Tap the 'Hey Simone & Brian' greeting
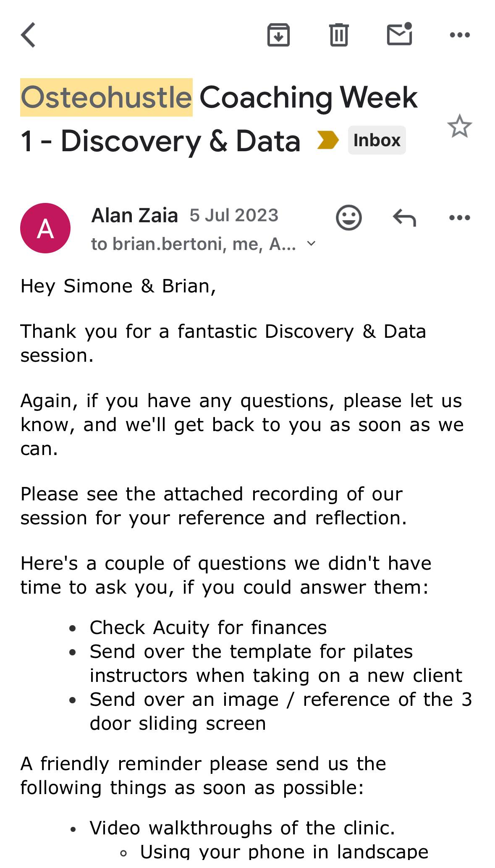This screenshot has height=868, width=495. tap(118, 286)
